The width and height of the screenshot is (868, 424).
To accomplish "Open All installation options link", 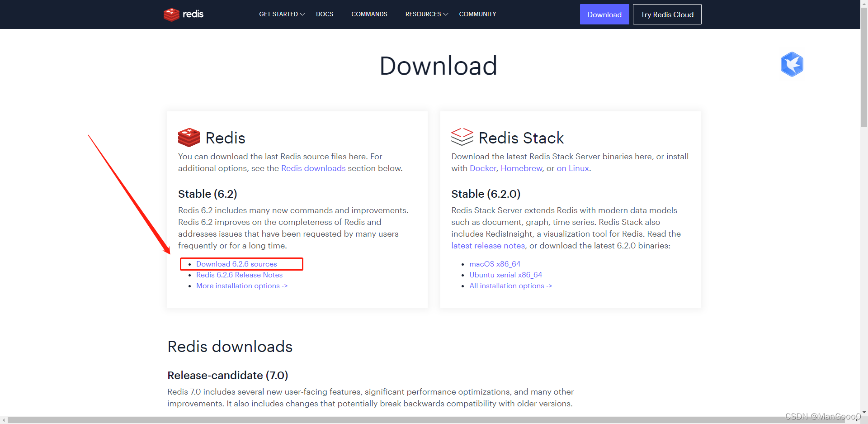I will [510, 286].
